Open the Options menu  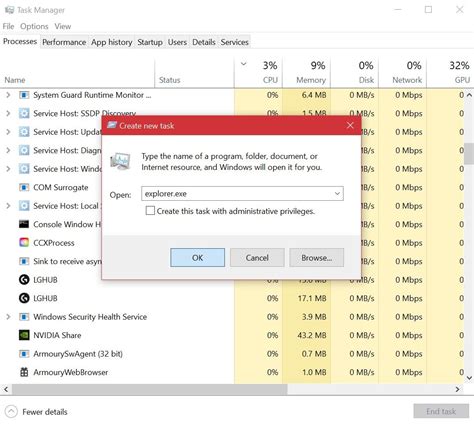(x=34, y=26)
